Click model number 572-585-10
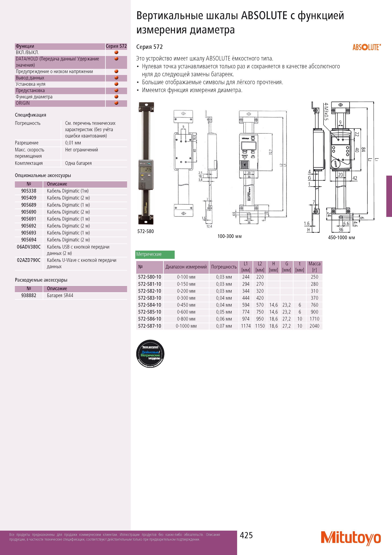This screenshot has width=392, height=555. click(x=150, y=312)
